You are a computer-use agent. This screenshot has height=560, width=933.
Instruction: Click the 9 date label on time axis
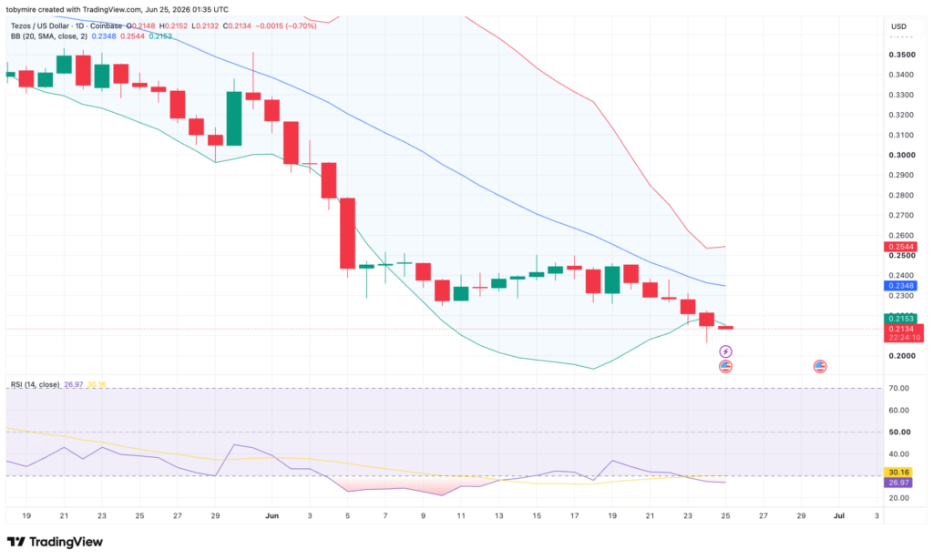[x=423, y=516]
